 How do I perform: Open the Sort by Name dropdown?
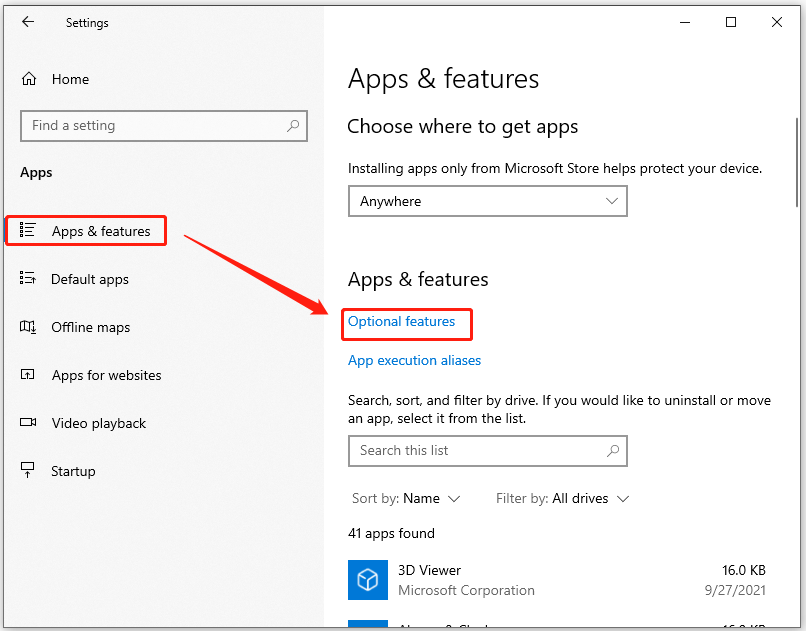(406, 498)
